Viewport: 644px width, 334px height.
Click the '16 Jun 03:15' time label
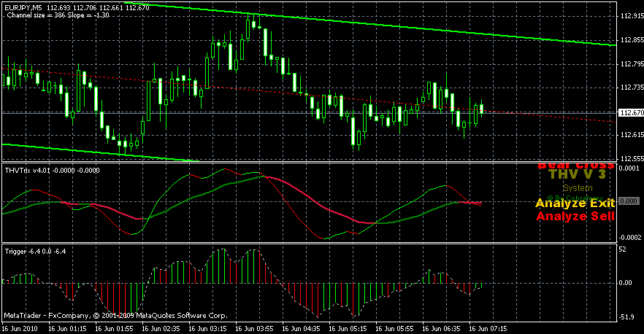coord(208,329)
